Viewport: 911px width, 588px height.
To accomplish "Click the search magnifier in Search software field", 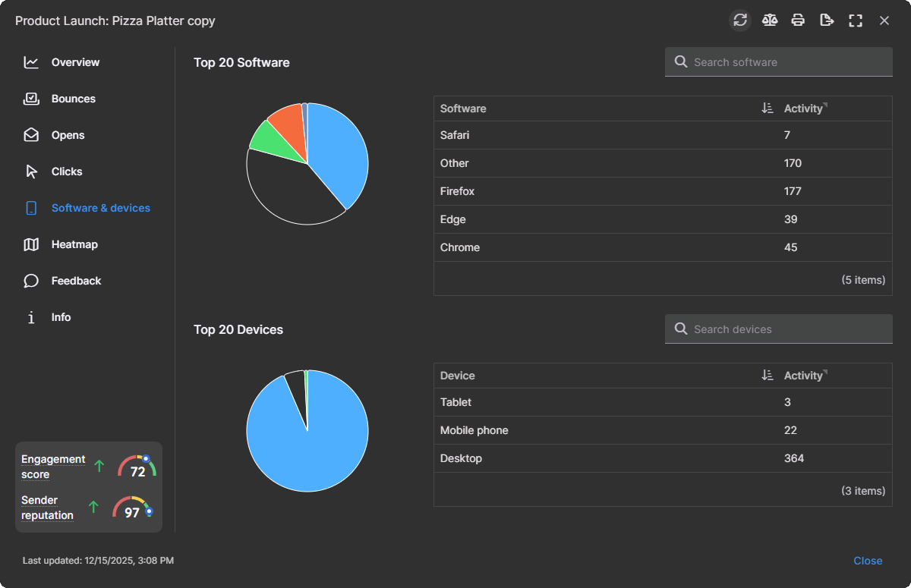I will pos(681,61).
